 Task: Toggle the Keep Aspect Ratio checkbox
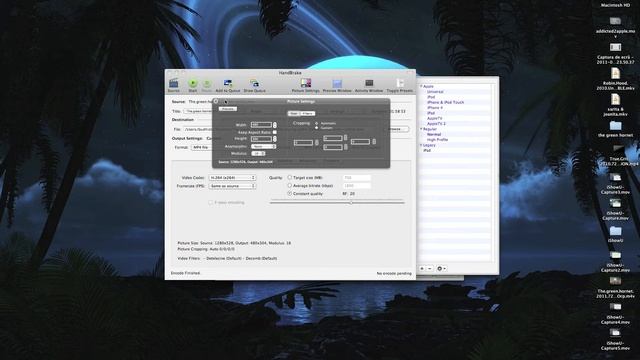(275, 132)
